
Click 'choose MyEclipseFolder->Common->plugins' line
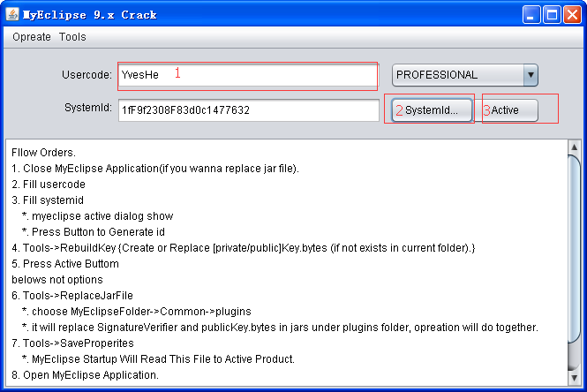click(x=137, y=312)
